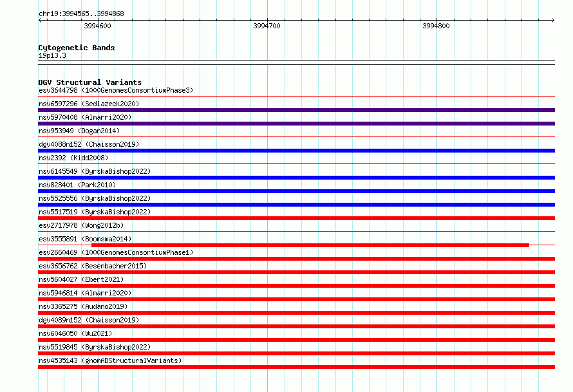Open nsv4535143 (gnomADStructuralVariants) variant
This screenshot has width=573, height=392.
pos(110,360)
